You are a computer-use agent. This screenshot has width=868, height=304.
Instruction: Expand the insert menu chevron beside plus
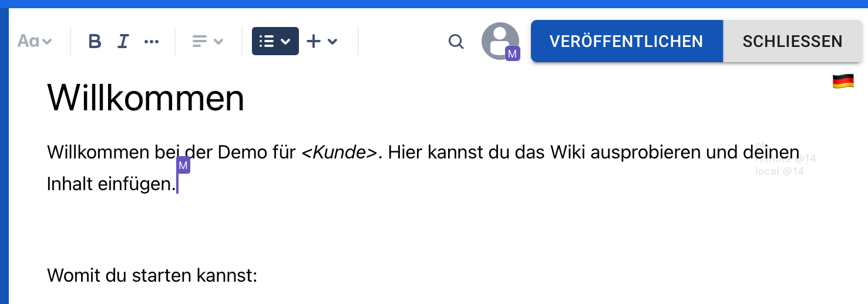pyautogui.click(x=332, y=42)
